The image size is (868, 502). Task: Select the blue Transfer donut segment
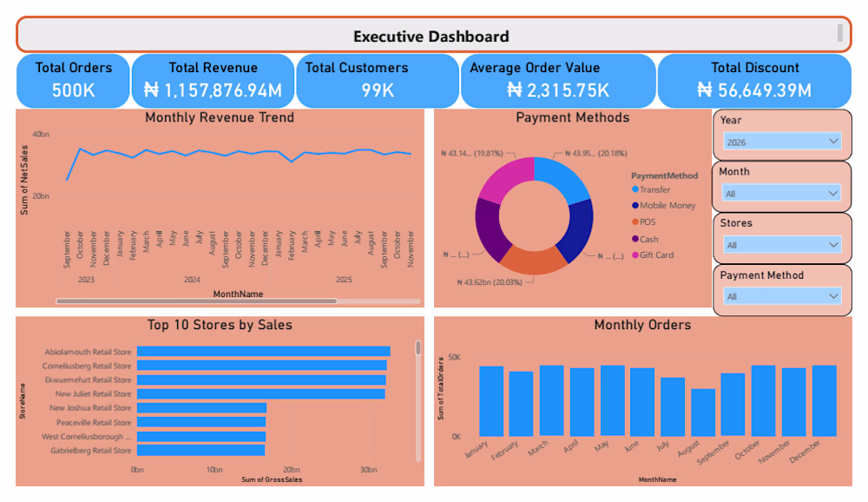pyautogui.click(x=563, y=178)
